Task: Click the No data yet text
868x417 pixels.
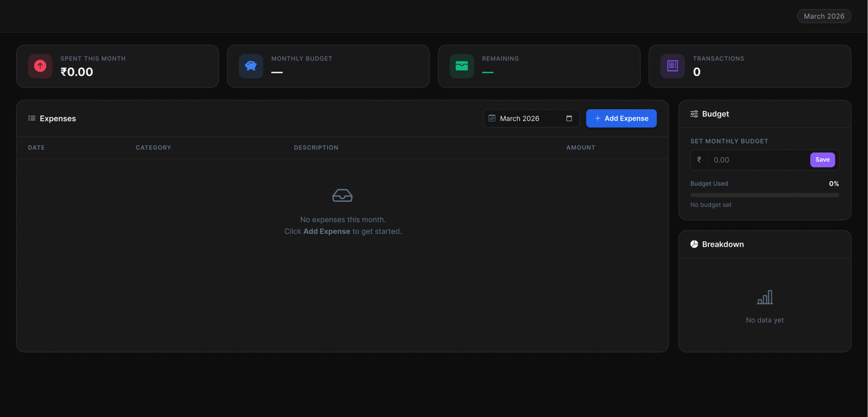Action: tap(765, 320)
